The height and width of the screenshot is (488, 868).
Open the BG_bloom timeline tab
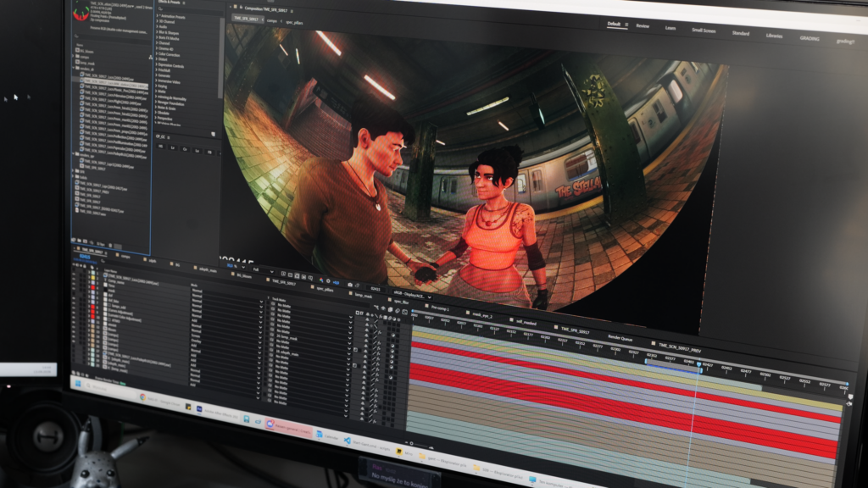tap(243, 275)
